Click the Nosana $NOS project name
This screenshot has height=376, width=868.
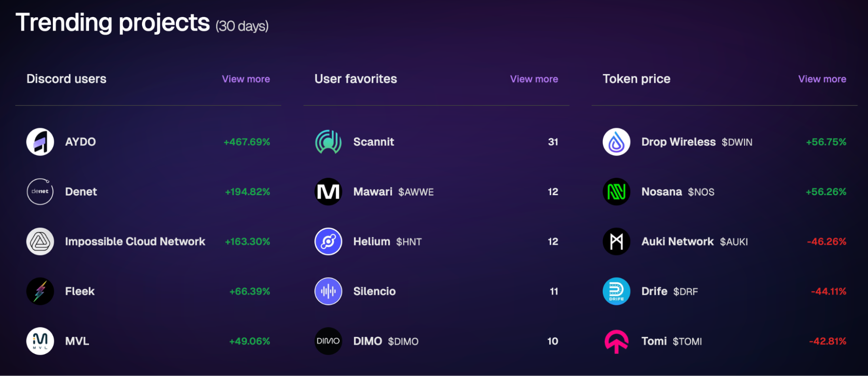[x=678, y=192]
